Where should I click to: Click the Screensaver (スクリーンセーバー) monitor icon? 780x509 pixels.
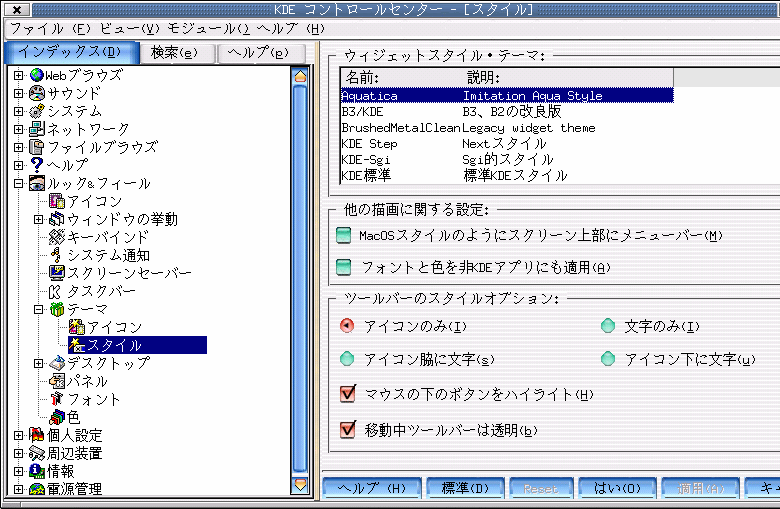(57, 273)
